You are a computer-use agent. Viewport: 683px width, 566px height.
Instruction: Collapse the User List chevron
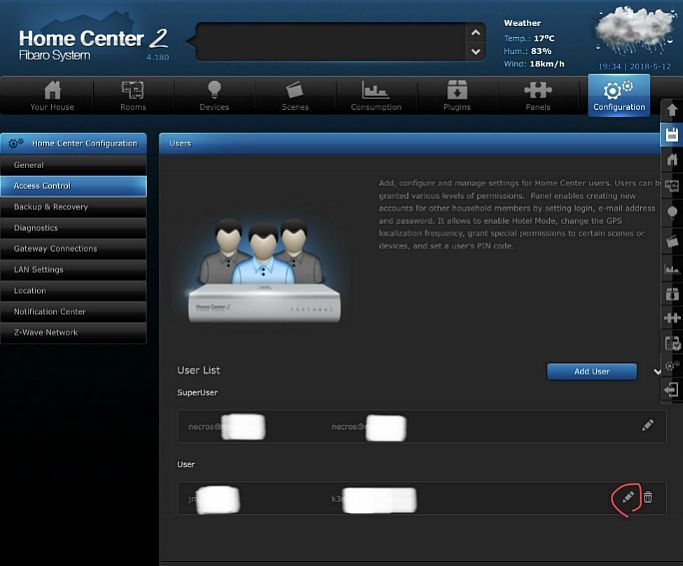point(657,372)
